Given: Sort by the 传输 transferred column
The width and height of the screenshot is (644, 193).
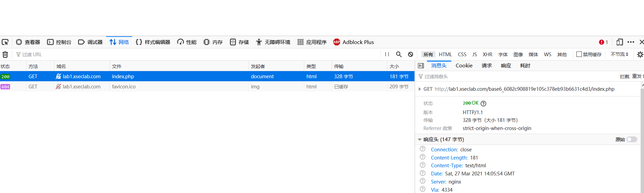Looking at the screenshot, I should [x=359, y=66].
